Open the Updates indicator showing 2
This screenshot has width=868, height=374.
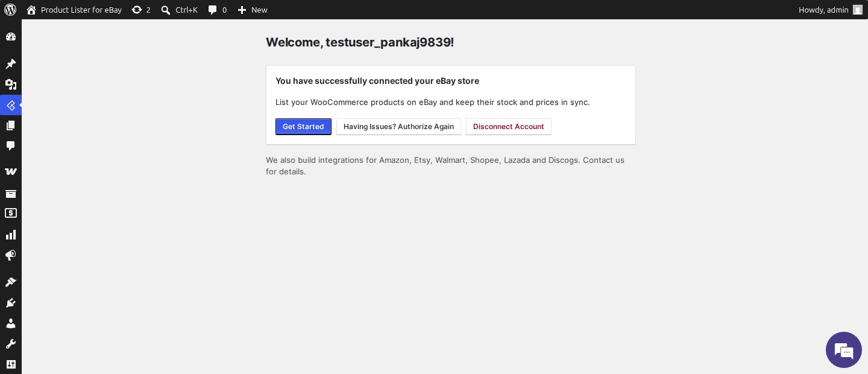[141, 10]
